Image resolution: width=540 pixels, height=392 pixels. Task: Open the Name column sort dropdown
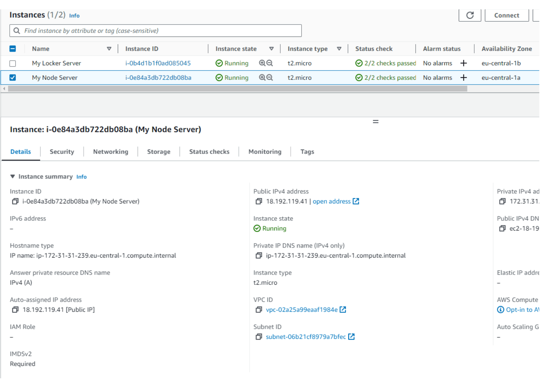tap(109, 49)
